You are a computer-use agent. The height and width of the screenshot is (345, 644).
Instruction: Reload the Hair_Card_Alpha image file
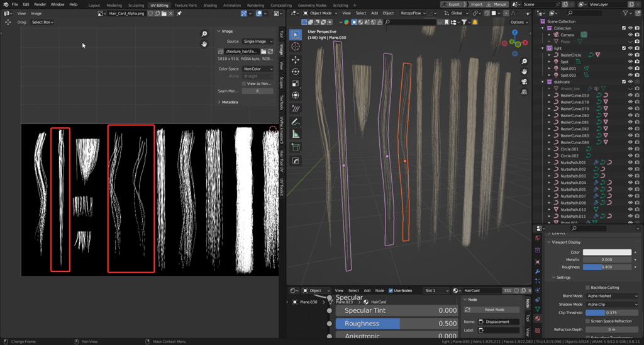(270, 52)
